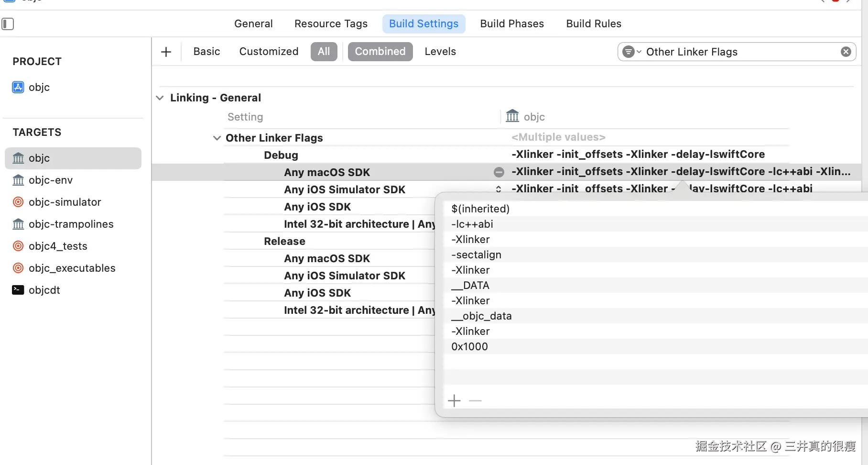The width and height of the screenshot is (868, 465).
Task: Toggle the All settings filter
Action: pyautogui.click(x=324, y=52)
